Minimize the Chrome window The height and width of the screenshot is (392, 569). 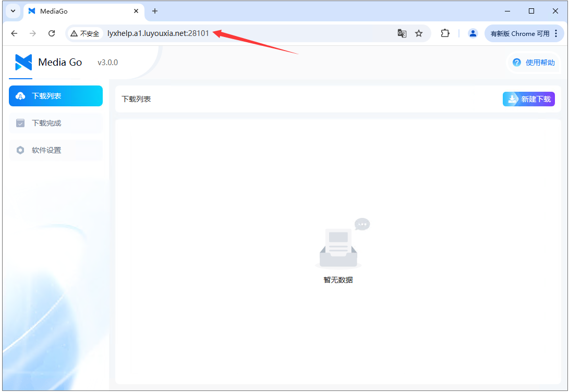(x=507, y=11)
